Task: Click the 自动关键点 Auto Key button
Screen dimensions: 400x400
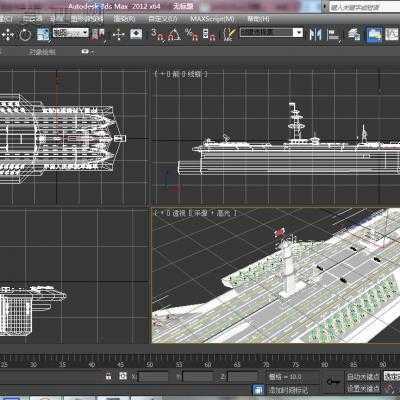Action: pos(363,377)
